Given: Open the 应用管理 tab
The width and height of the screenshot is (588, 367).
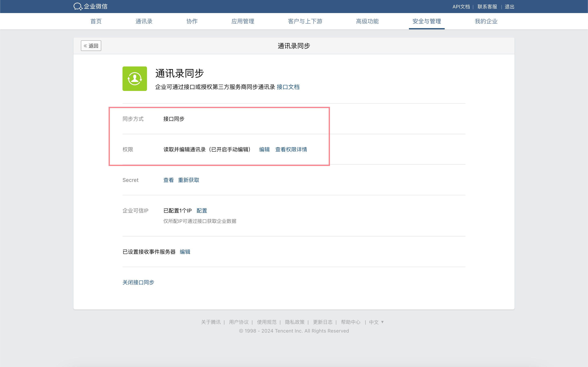Looking at the screenshot, I should [x=243, y=21].
